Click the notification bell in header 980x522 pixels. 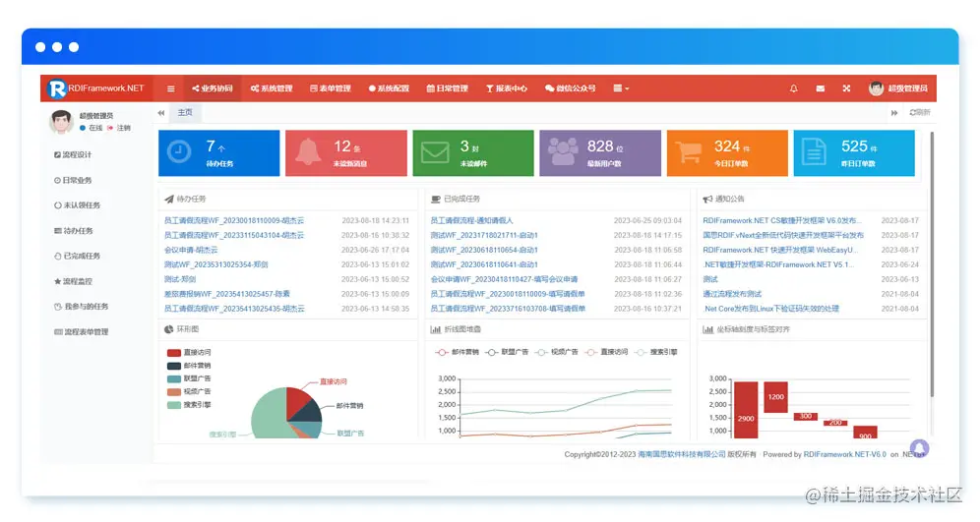[x=794, y=88]
